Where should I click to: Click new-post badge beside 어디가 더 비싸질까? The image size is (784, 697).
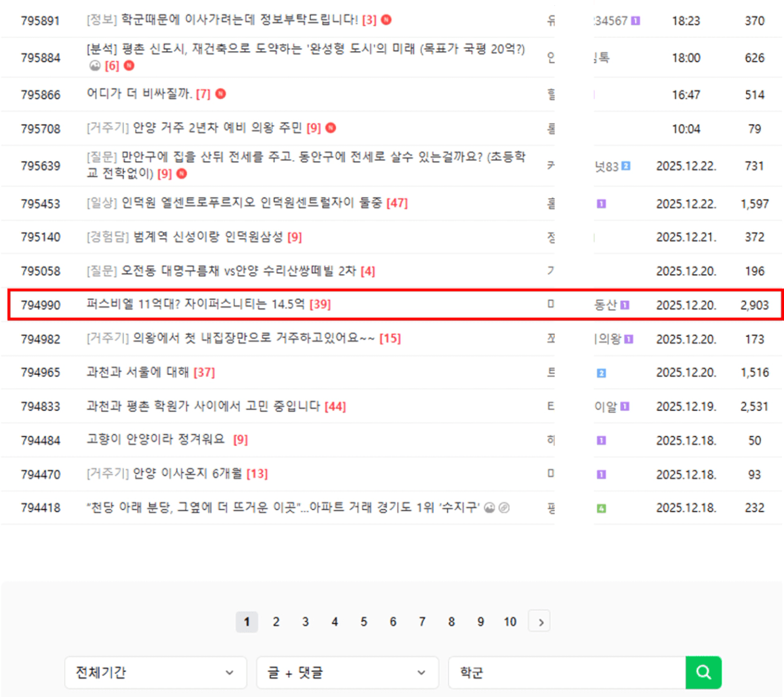220,93
